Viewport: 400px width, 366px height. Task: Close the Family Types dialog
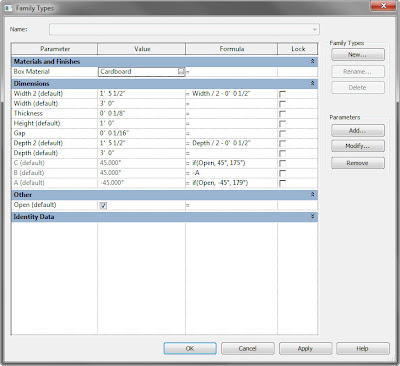(383, 6)
